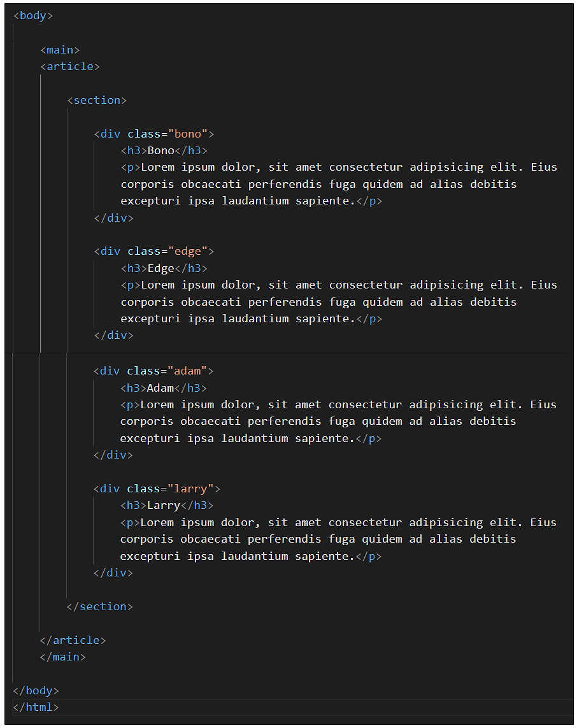The image size is (577, 728).
Task: Click the closing section tag
Action: 100,607
